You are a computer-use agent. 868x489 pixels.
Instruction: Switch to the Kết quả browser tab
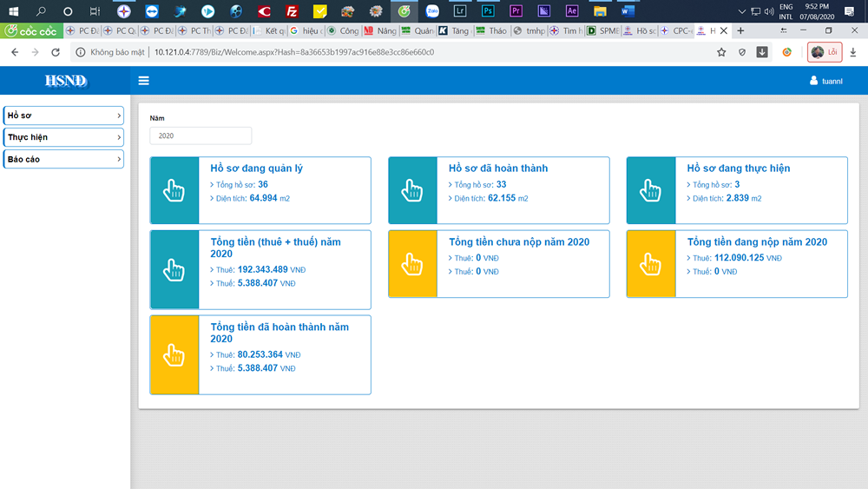pyautogui.click(x=270, y=31)
